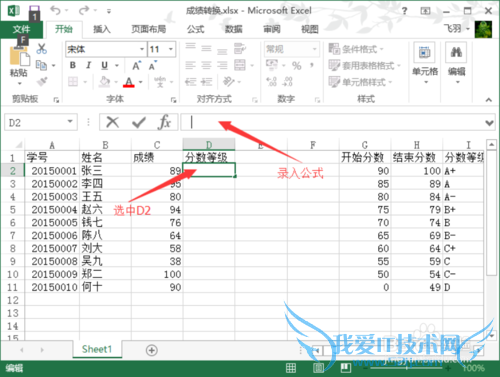The height and width of the screenshot is (377, 500).
Task: Expand the formula bar chevron
Action: (x=490, y=123)
